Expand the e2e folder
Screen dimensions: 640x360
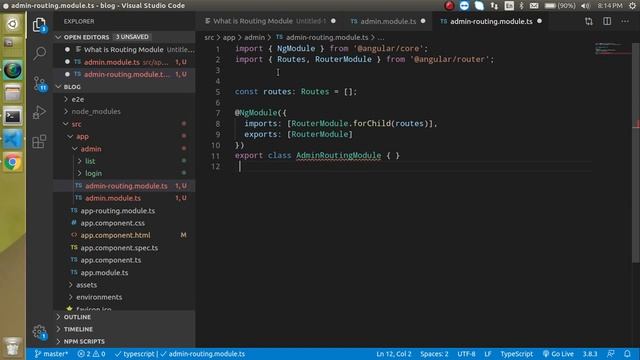(x=124, y=99)
